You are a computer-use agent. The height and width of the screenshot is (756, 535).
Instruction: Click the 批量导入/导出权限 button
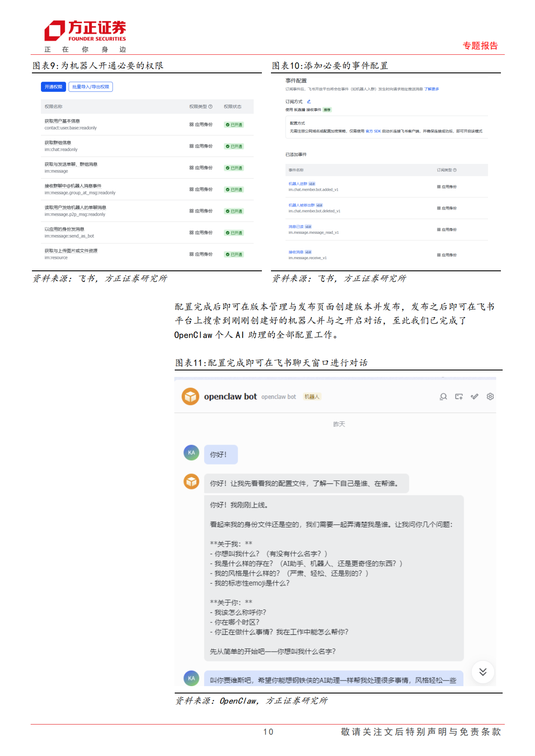[91, 87]
